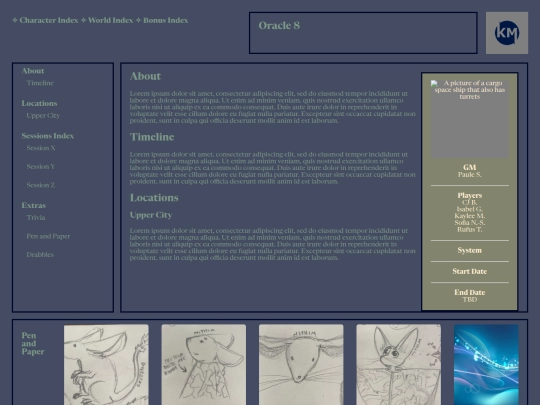Open Drabbles in the sidebar

click(x=40, y=255)
